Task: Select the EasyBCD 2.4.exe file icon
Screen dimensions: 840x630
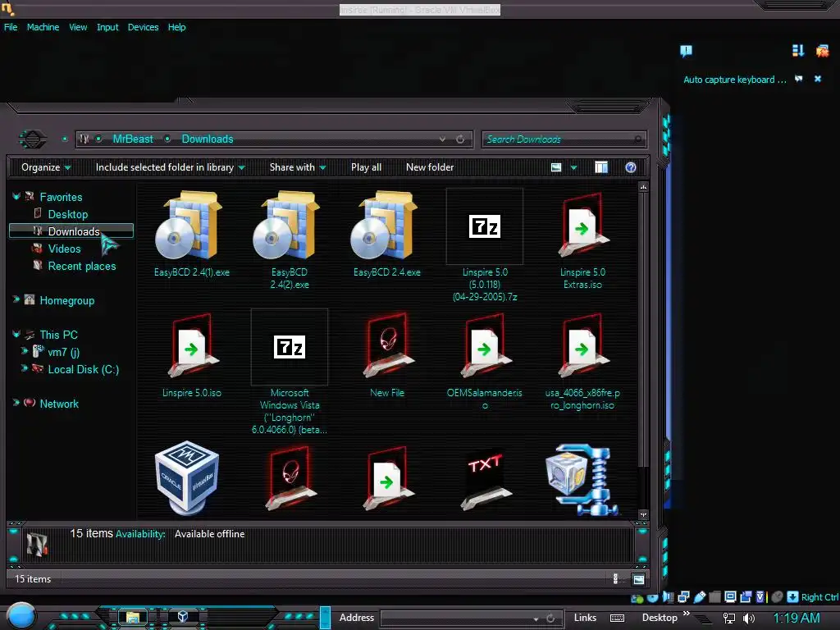Action: (384, 226)
